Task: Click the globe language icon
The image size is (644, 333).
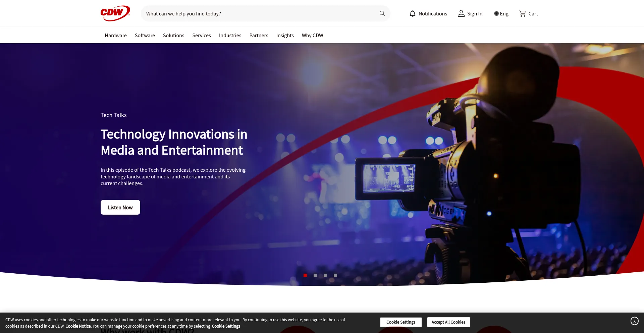Action: 496,14
